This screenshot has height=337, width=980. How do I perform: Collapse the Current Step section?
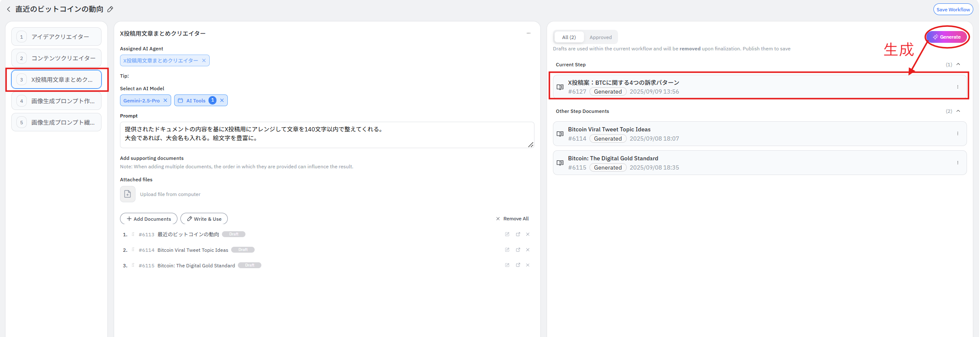click(958, 65)
